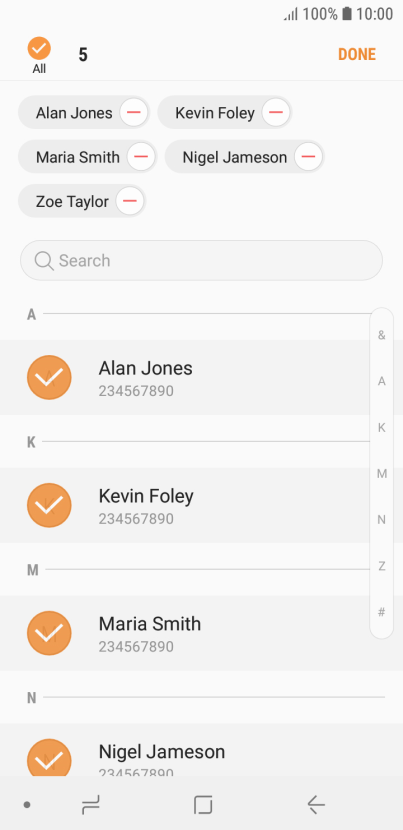Focus the contacts Search field

[201, 260]
